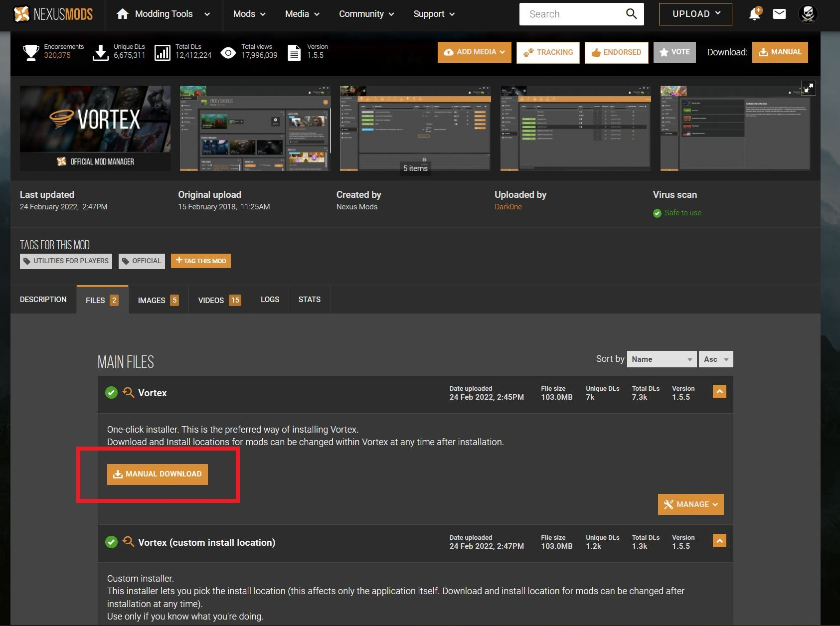Screen dimensions: 840x626
Task: Open the fourth gallery screenshot with green rows
Action: point(575,129)
